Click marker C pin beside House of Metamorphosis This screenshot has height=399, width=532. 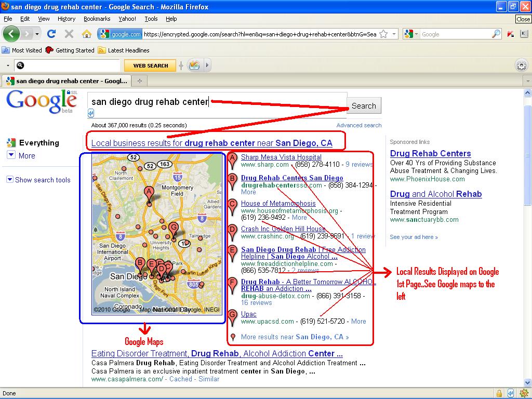coord(232,207)
